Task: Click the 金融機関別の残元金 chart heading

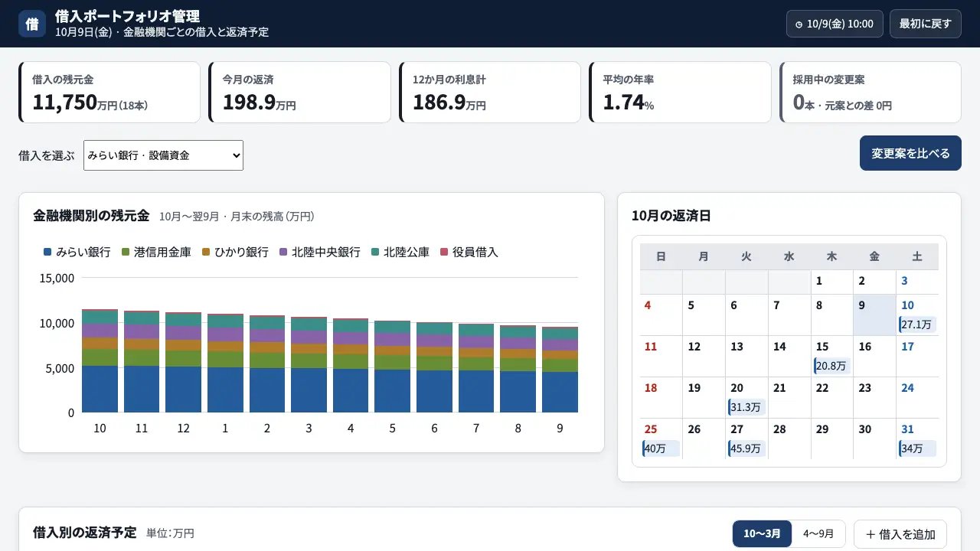Action: click(91, 215)
